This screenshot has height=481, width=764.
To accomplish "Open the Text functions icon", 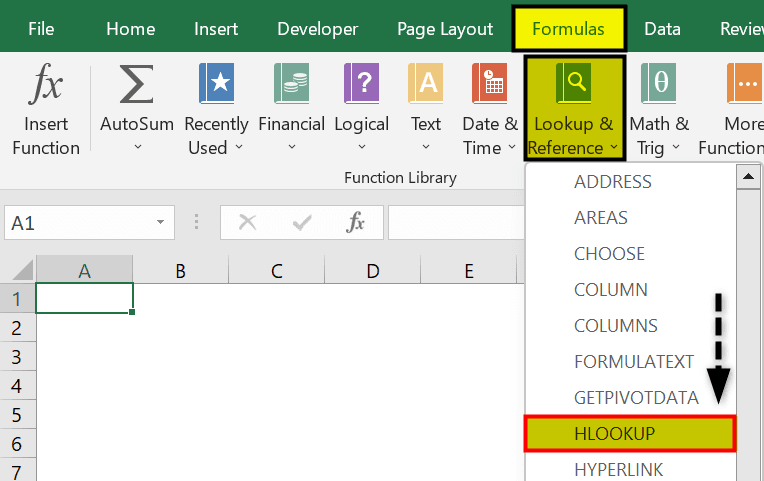I will click(x=426, y=83).
